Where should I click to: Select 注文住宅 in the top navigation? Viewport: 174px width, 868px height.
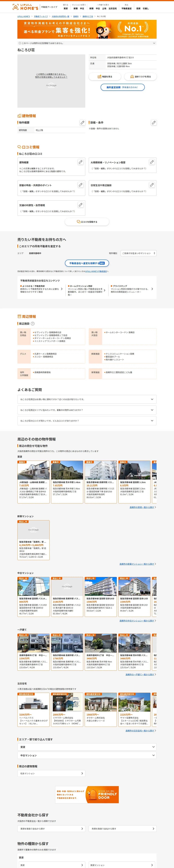(113, 8)
